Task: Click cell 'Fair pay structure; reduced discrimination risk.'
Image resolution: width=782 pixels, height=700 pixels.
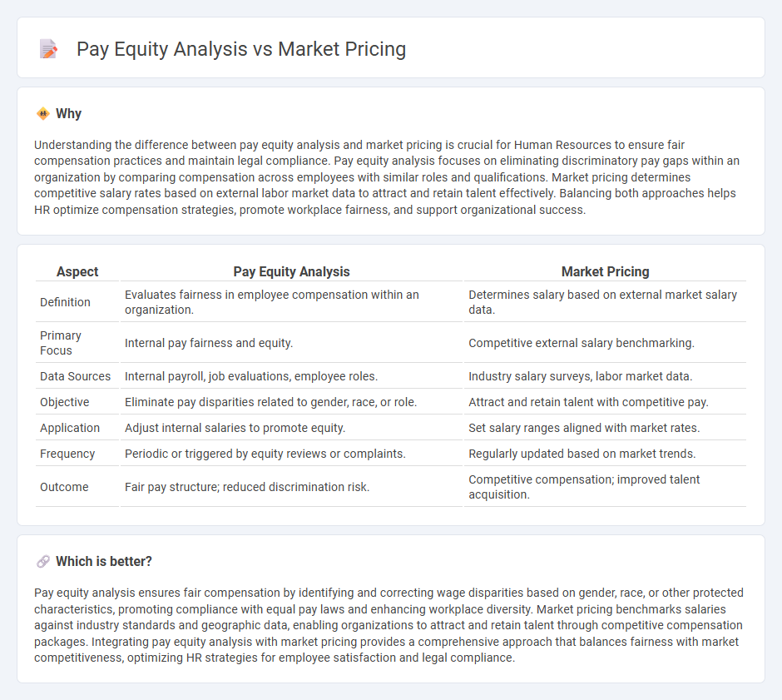Action: point(292,487)
